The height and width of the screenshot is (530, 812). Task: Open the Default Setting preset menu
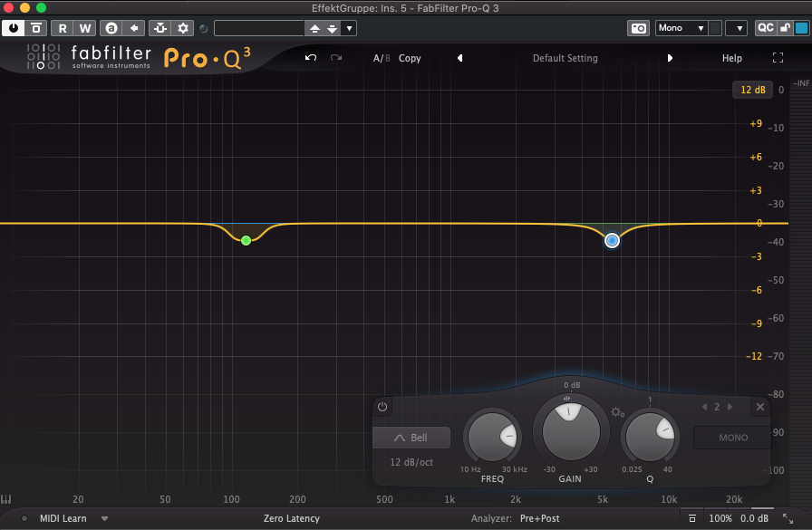point(565,58)
